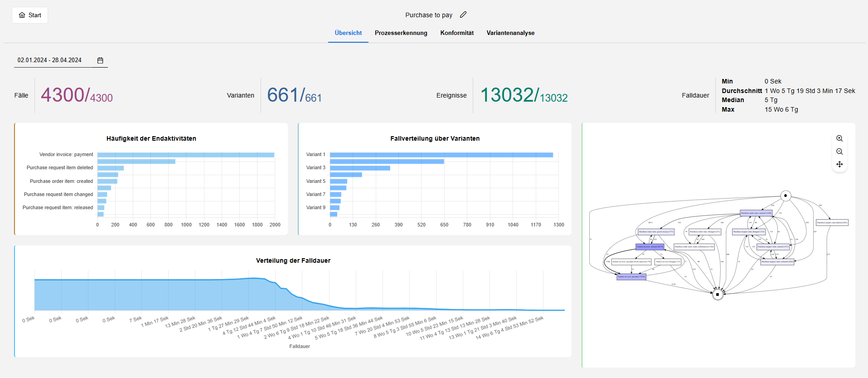Viewport: 868px width, 378px height.
Task: Select the Variant 3 bar
Action: point(360,168)
